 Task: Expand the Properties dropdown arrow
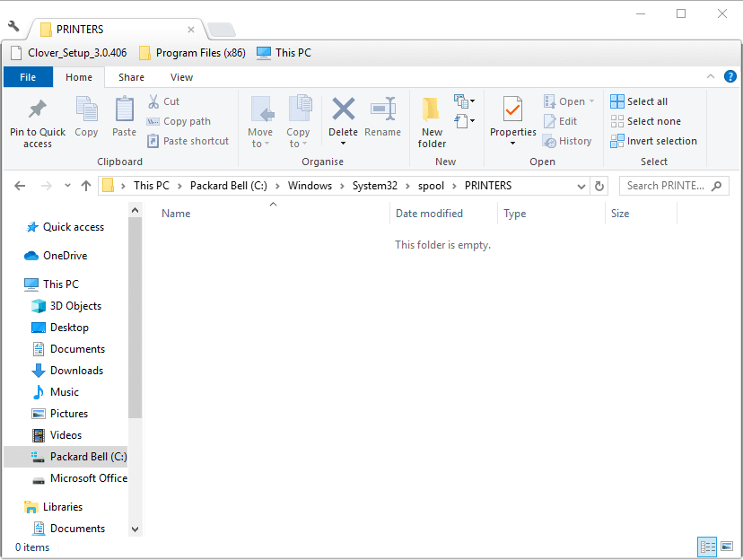point(512,144)
